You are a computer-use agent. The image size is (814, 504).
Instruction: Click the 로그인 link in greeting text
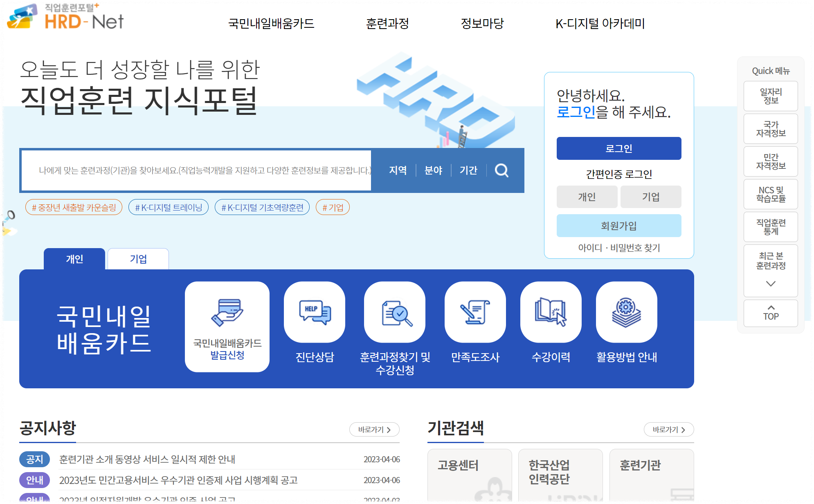576,112
